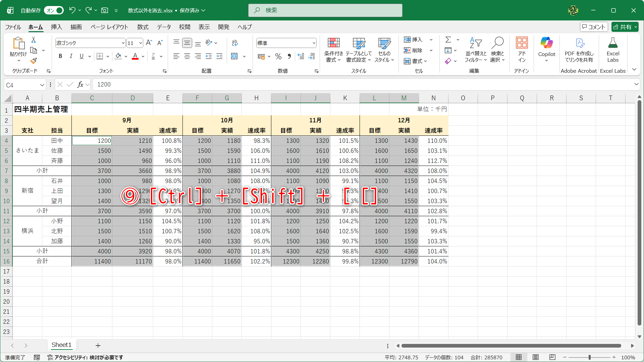Image resolution: width=644 pixels, height=362 pixels.
Task: Click the テーブルとして書式設定 icon
Action: pos(358,50)
